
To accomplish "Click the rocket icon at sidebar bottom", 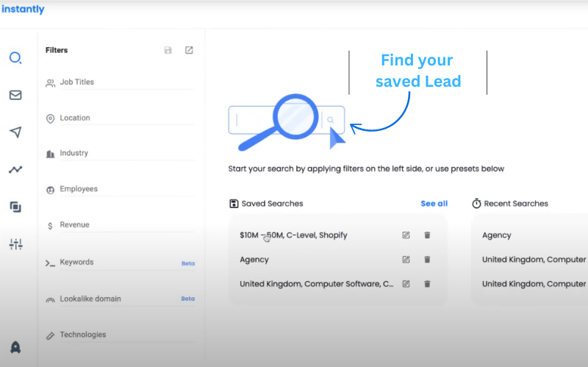I will (x=15, y=346).
